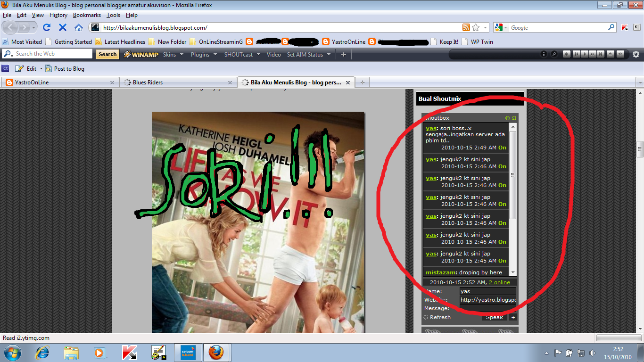Switch to the YastroOnLine tab
This screenshot has width=644, height=362.
click(x=59, y=82)
